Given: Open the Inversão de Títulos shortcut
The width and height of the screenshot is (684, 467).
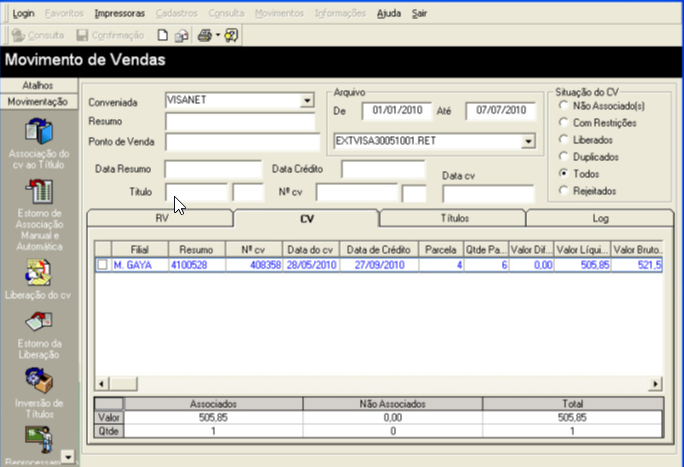Looking at the screenshot, I should coord(39,393).
